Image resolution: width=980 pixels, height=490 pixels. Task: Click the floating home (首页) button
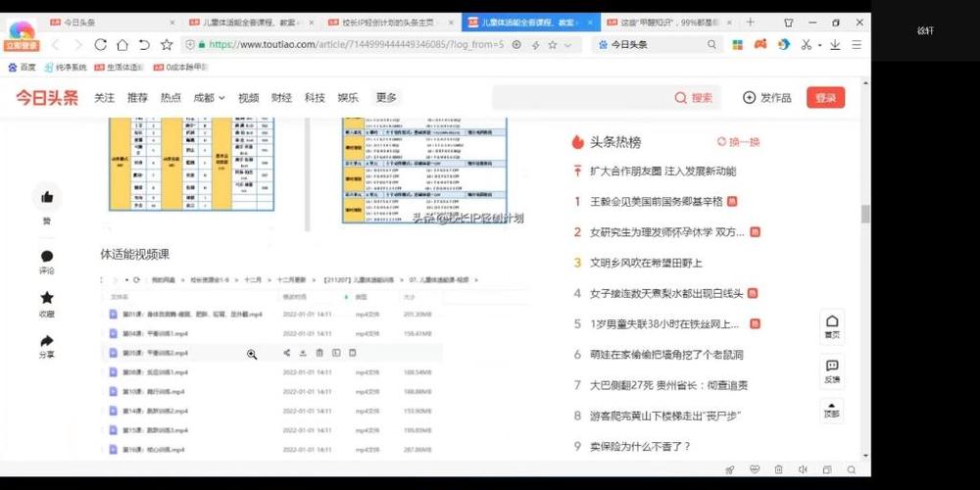click(832, 327)
